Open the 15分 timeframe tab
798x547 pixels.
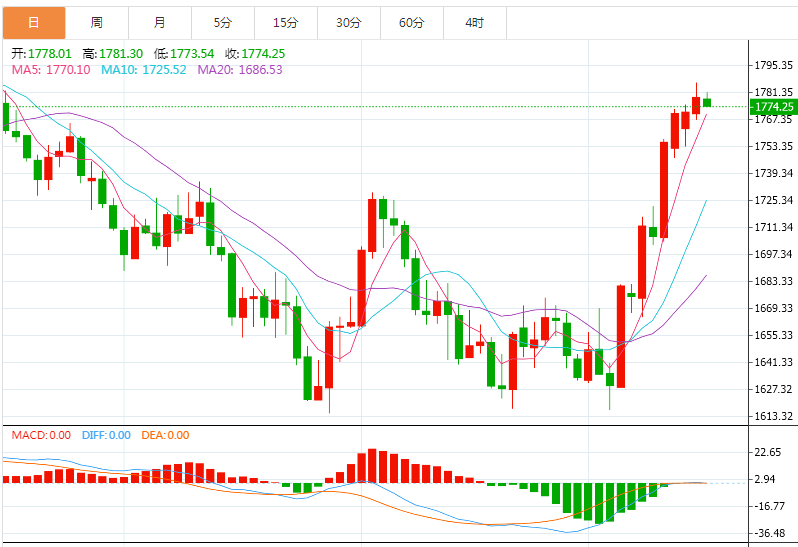click(286, 23)
